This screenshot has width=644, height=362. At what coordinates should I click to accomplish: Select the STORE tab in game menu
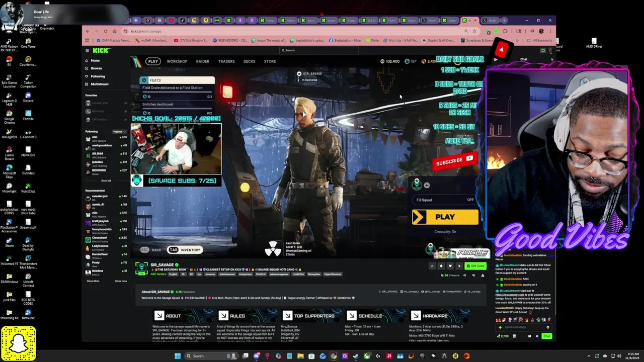pos(270,61)
